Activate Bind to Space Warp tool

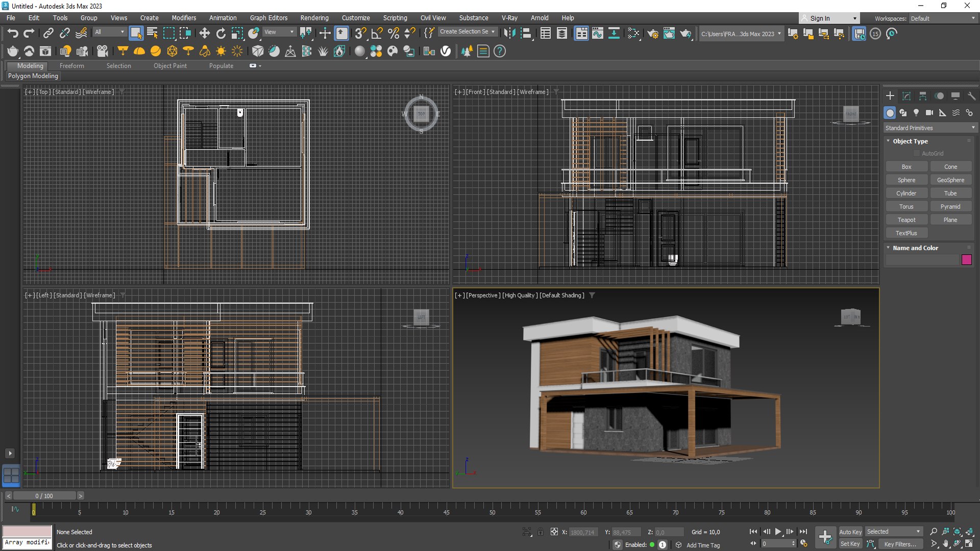81,34
